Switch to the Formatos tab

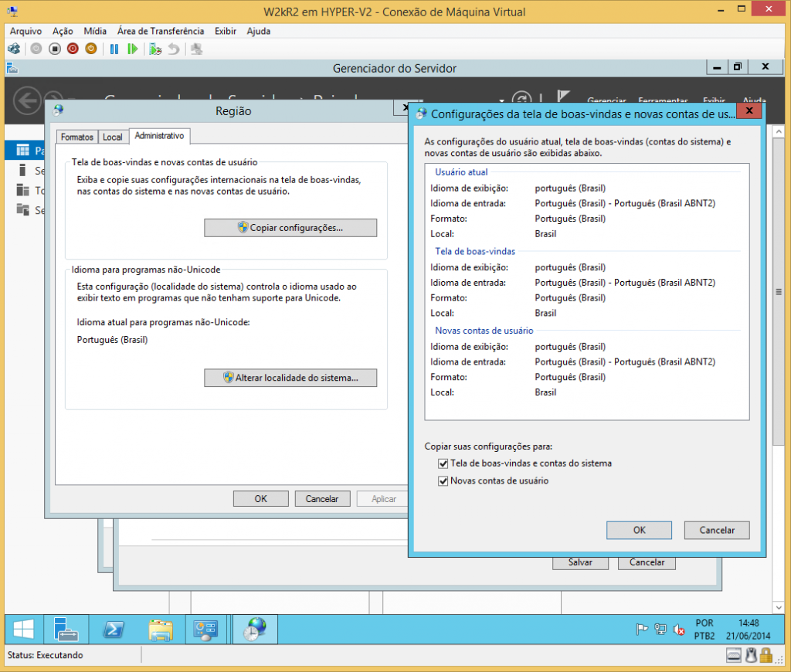pyautogui.click(x=76, y=137)
